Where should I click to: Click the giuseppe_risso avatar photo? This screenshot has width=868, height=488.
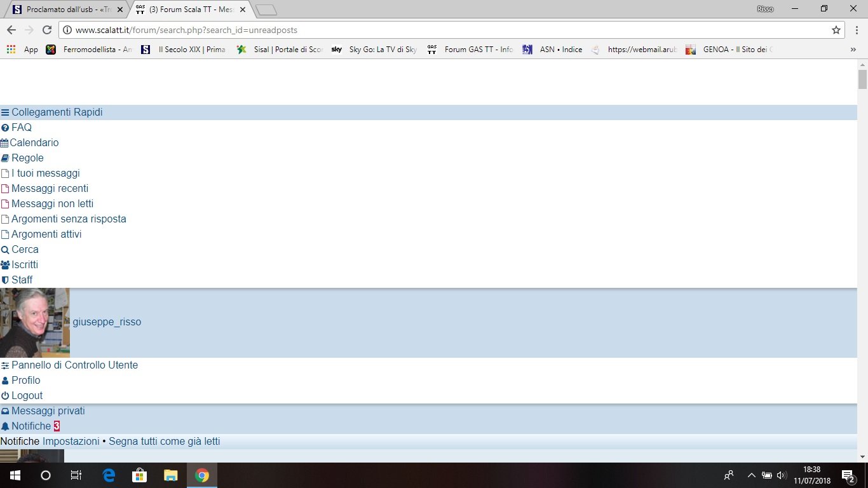click(35, 323)
